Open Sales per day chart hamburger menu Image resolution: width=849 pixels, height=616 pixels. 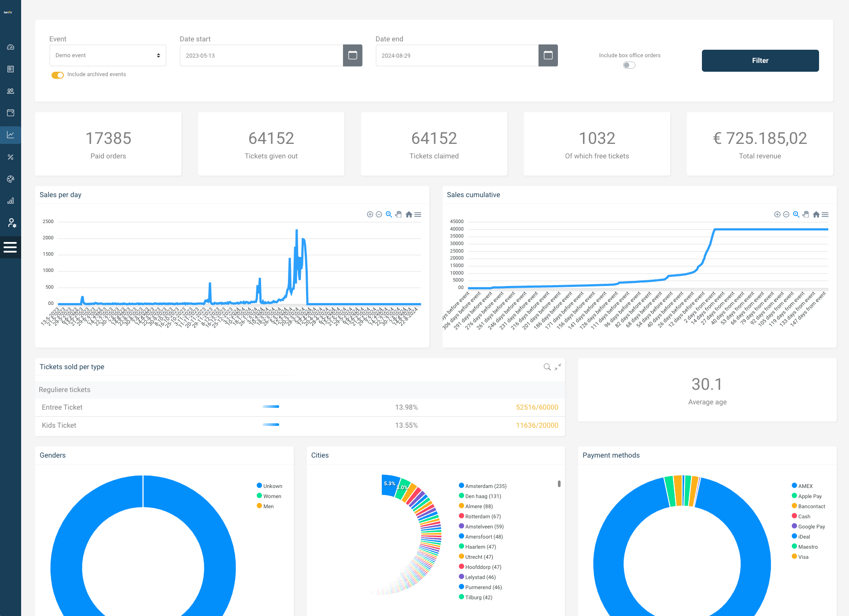pos(418,214)
